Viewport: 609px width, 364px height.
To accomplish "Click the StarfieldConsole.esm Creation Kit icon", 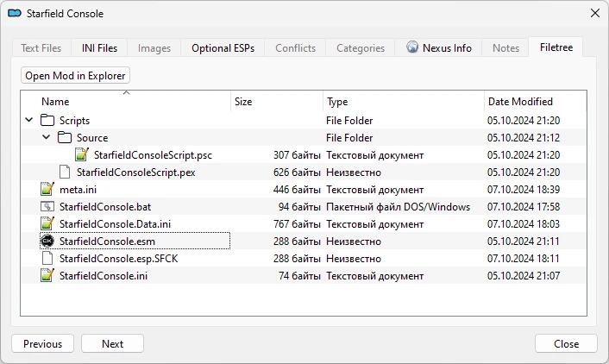I will point(47,241).
